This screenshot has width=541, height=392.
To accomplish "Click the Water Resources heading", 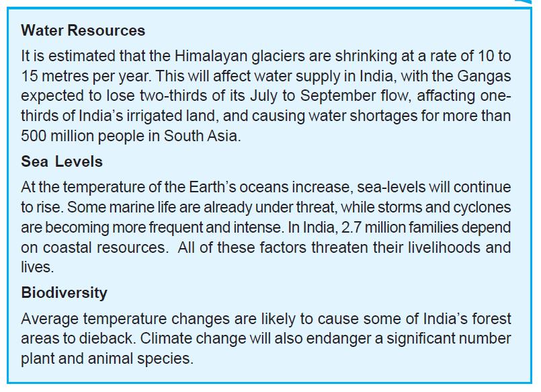I will tap(83, 30).
